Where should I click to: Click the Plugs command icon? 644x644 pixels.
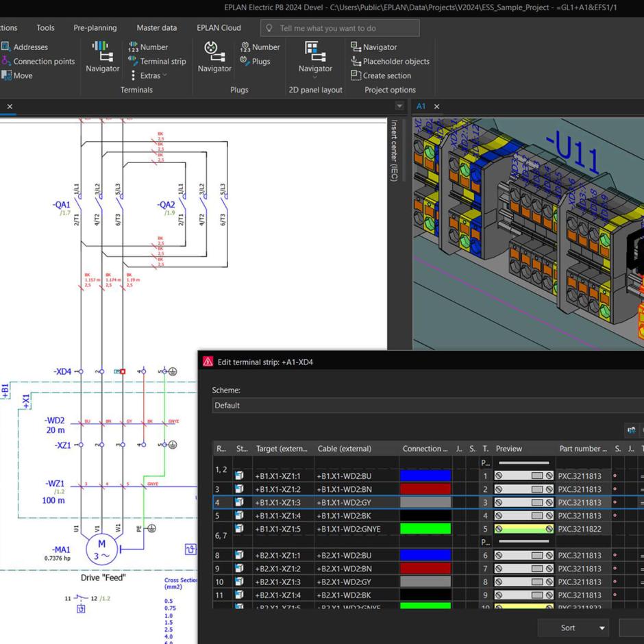point(244,61)
